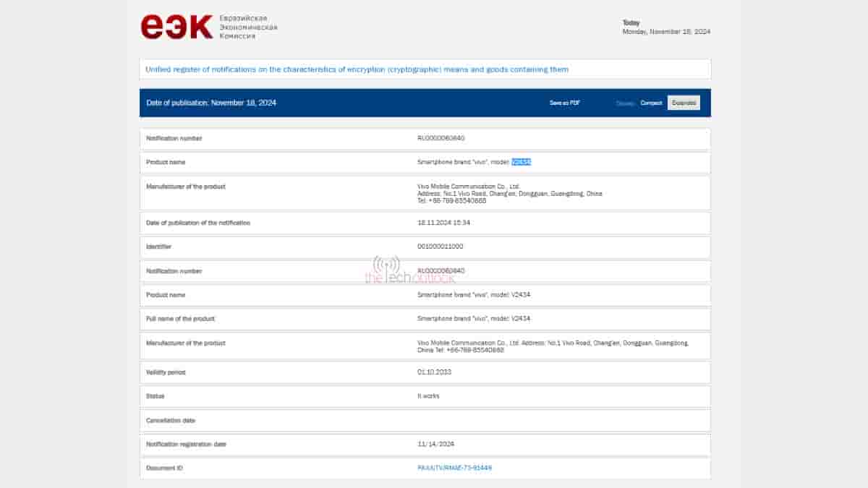Click the thetechoutlook watermark antenna icon
This screenshot has height=488, width=868.
pos(386,265)
